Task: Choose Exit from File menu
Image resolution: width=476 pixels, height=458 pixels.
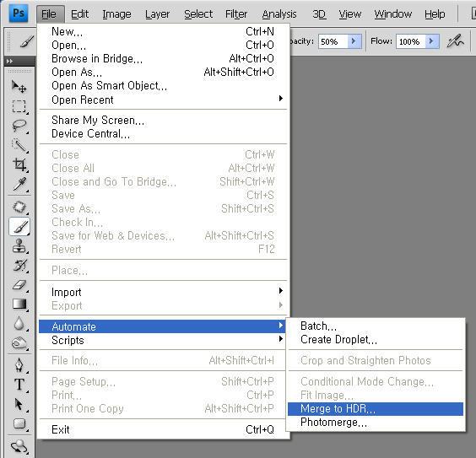Action: [x=163, y=430]
